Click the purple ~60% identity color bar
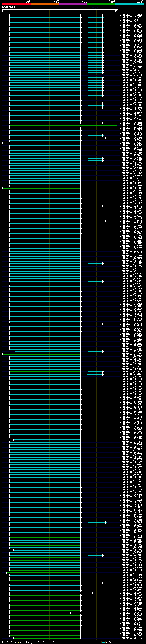 pos(73,4)
